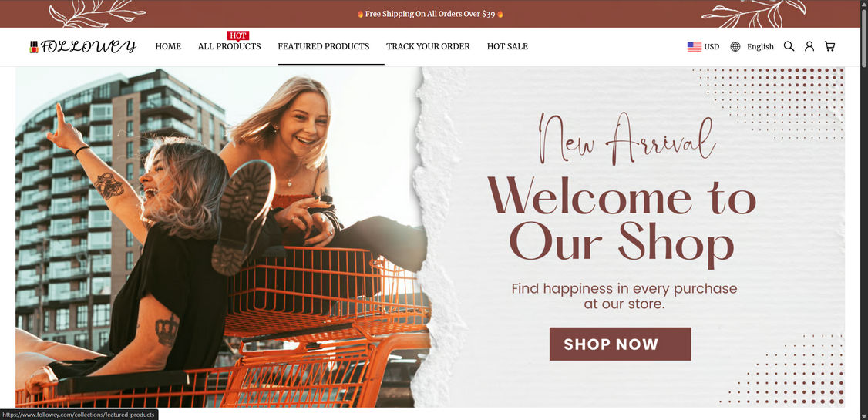The image size is (868, 420).
Task: Go to HOT SALE link
Action: coord(508,46)
